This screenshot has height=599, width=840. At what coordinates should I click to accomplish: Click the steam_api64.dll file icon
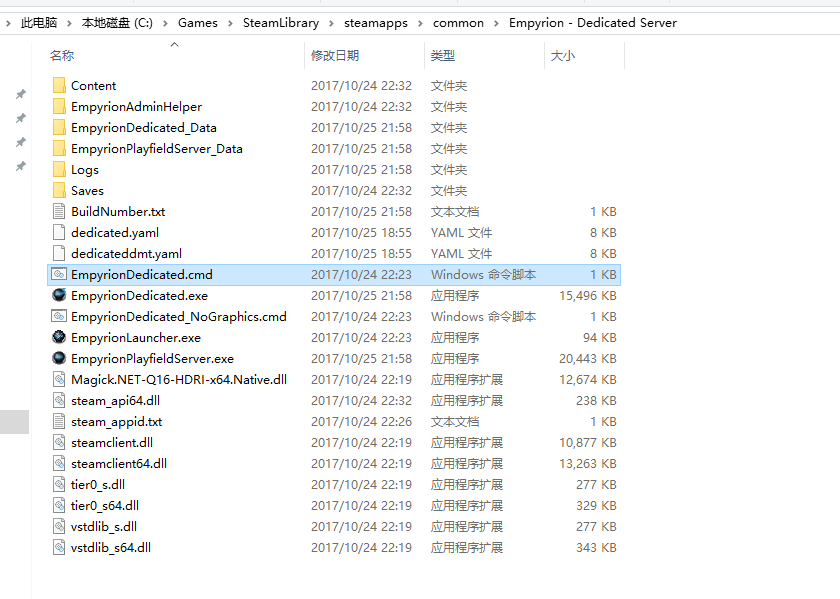coord(59,400)
